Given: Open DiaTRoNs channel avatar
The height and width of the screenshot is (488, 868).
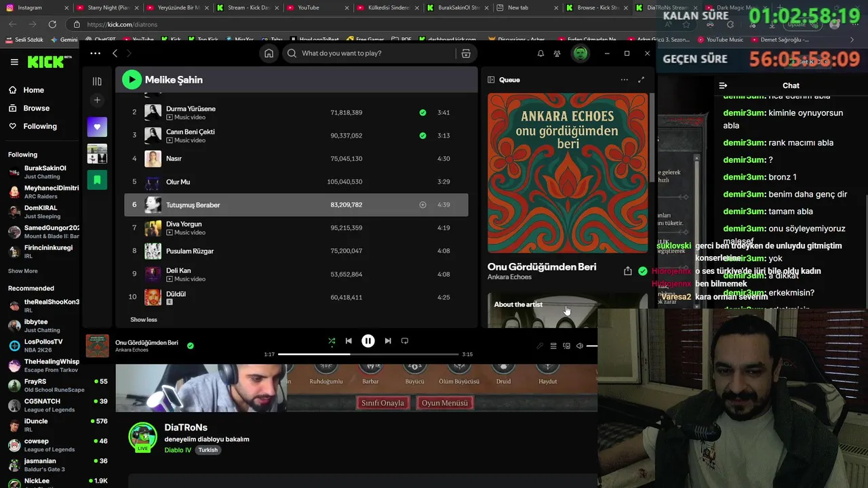Looking at the screenshot, I should coord(142,437).
